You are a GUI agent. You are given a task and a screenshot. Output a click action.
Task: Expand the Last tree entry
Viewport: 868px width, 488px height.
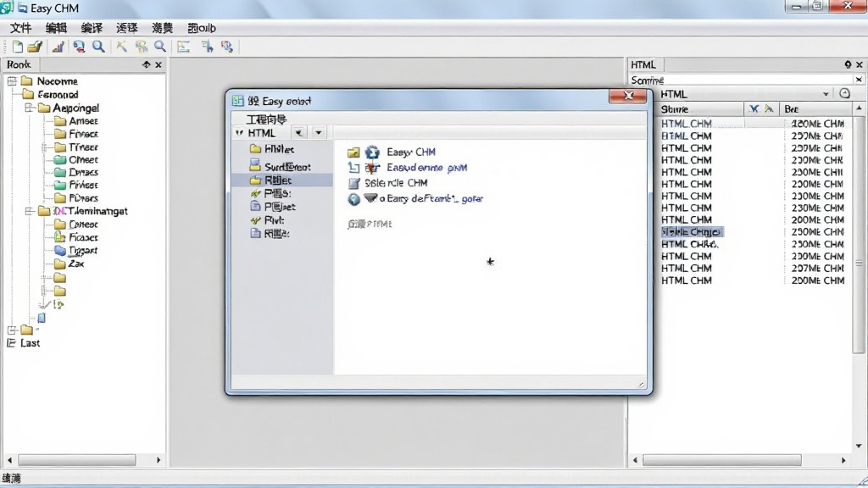click(x=11, y=343)
